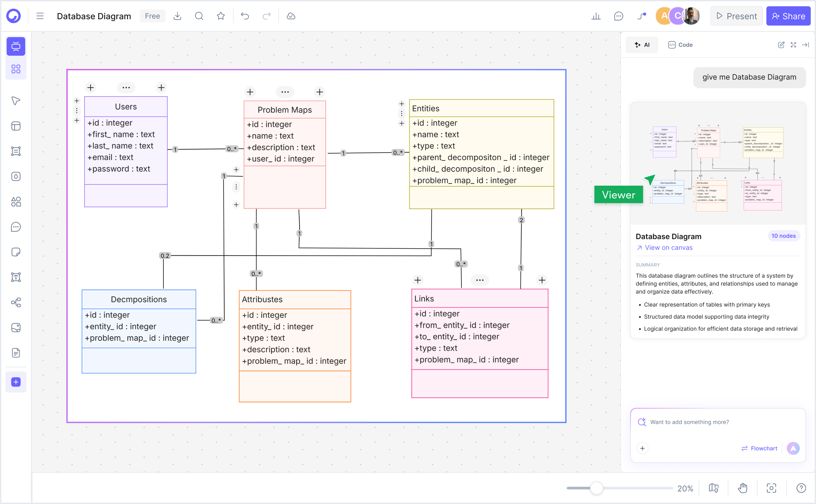Click View on canvas link

tap(664, 248)
